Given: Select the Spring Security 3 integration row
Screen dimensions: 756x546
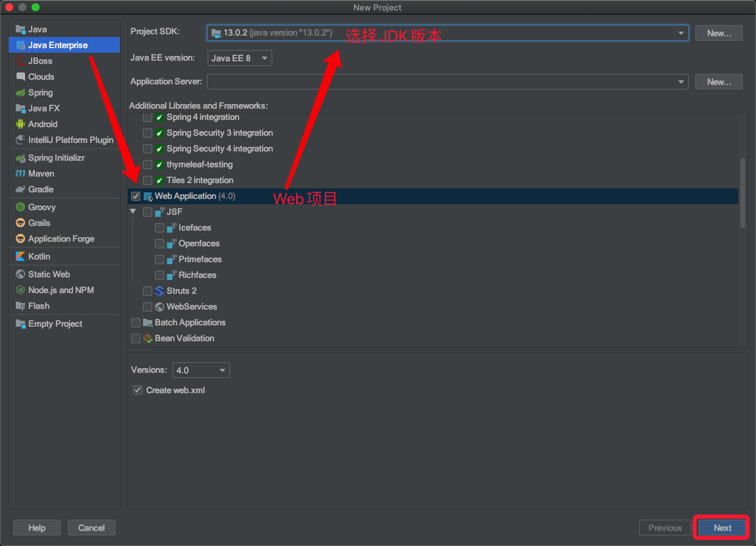Looking at the screenshot, I should point(433,133).
